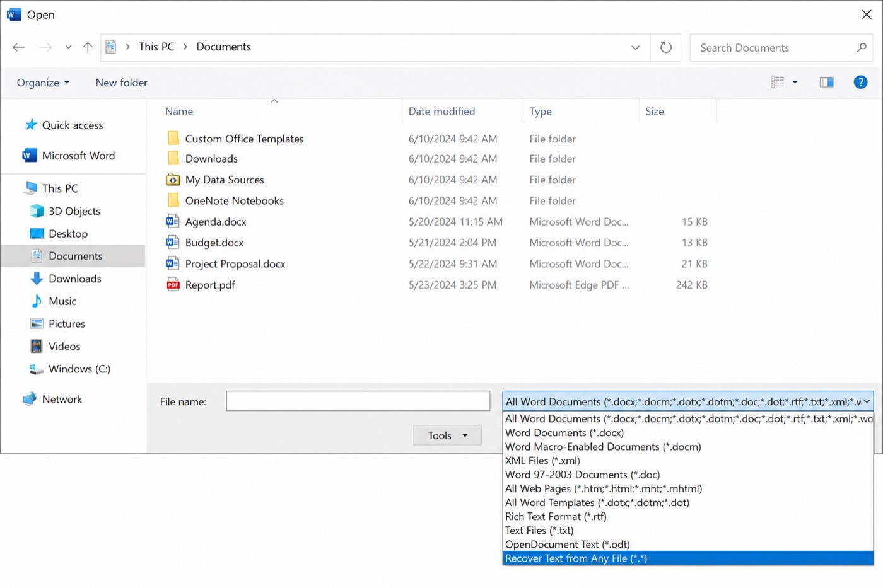Choose Word Macro-Enabled Documents (*.docm)
Image resolution: width=883 pixels, height=588 pixels.
tap(688, 447)
